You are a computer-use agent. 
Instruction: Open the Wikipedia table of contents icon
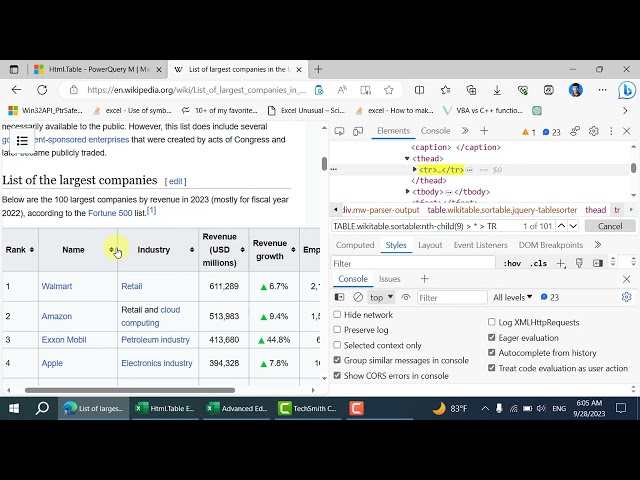click(x=22, y=141)
